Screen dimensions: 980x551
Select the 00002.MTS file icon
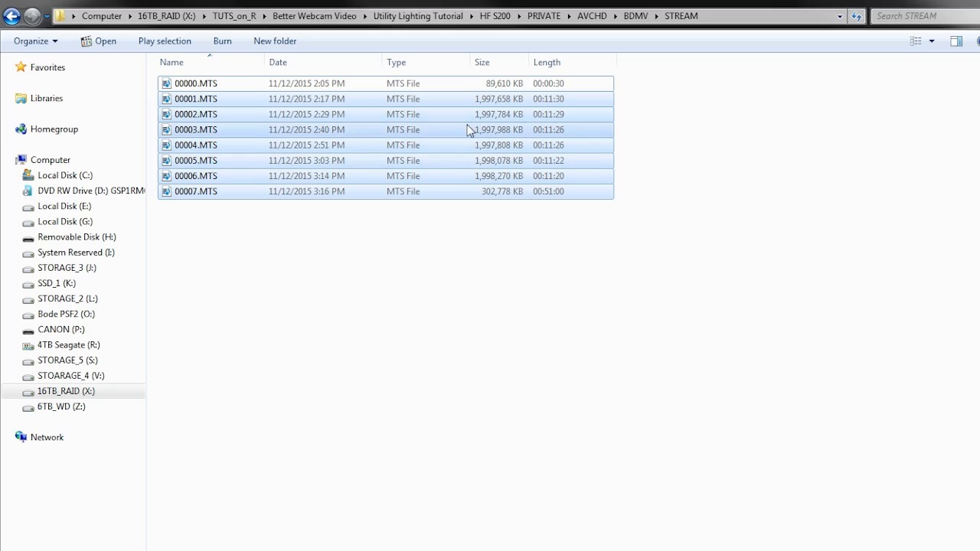166,114
